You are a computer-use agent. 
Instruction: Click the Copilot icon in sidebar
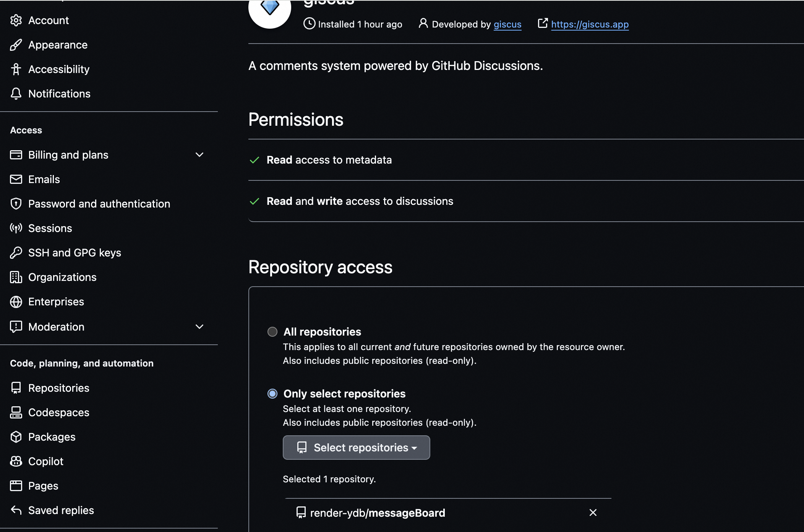pyautogui.click(x=16, y=461)
